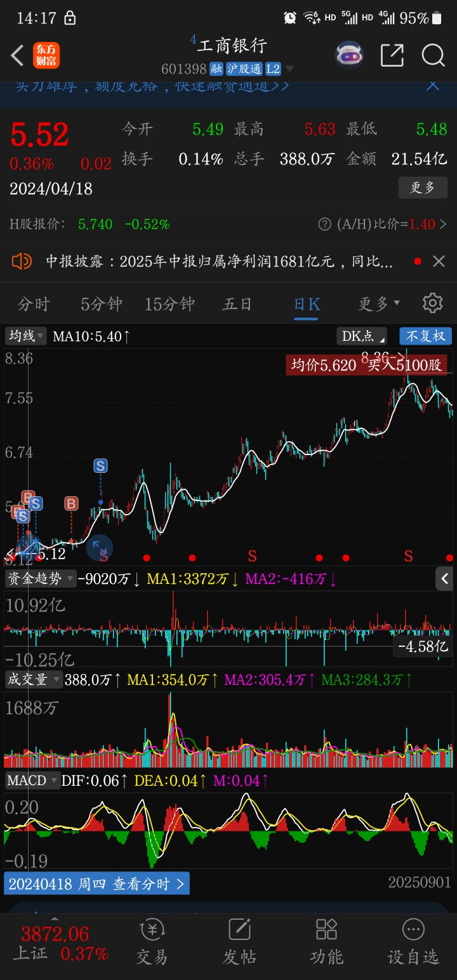457x980 pixels.
Task: Tap the 沪股通 badge
Action: tap(244, 69)
